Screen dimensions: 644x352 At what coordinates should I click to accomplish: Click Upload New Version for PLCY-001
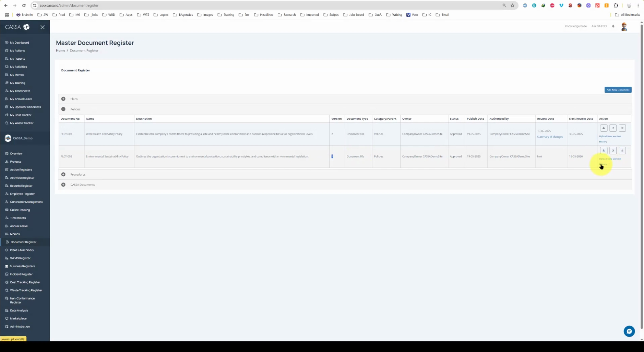[609, 136]
